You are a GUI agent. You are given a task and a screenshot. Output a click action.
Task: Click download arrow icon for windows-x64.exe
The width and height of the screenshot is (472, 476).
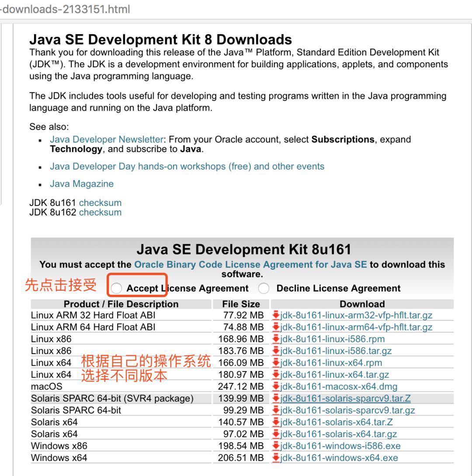coord(276,458)
